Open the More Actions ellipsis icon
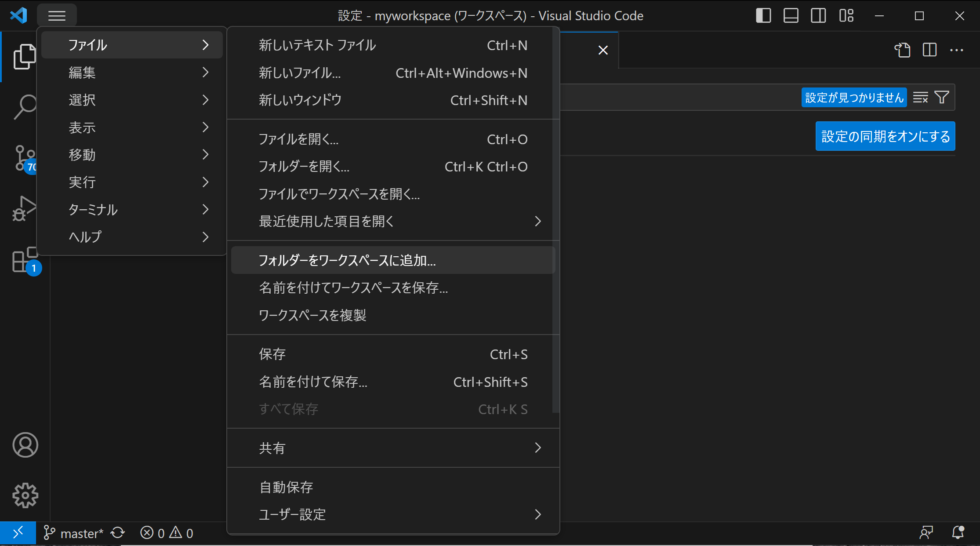Image resolution: width=980 pixels, height=546 pixels. coord(957,50)
